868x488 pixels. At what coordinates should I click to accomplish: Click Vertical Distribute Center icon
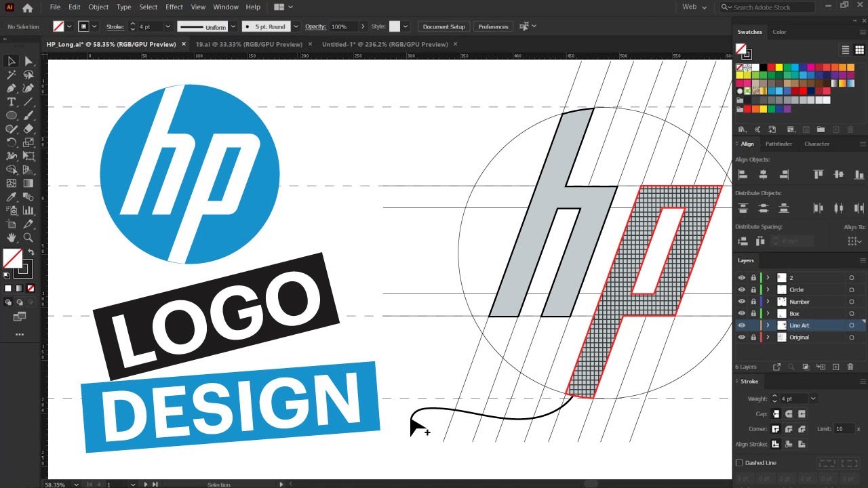pos(764,208)
